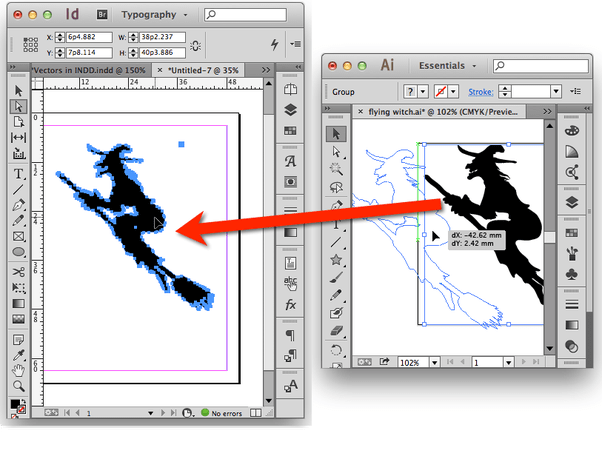Select the InDesign Gradient Swatch tool
The image size is (602, 462).
(18, 303)
